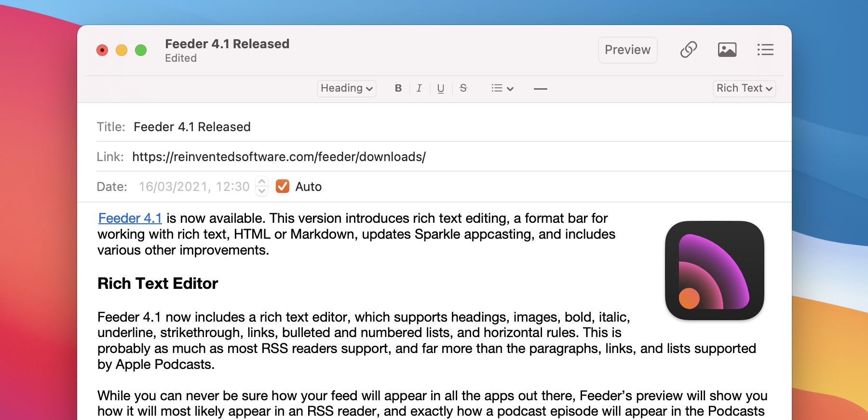The height and width of the screenshot is (420, 868).
Task: Click the insert image icon
Action: pyautogui.click(x=727, y=50)
